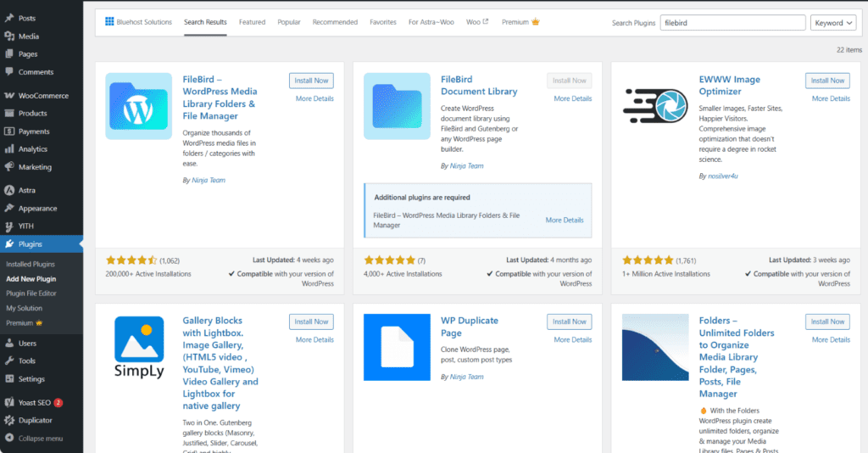This screenshot has height=453, width=868.
Task: Click the EWWW Image Optimizer star rating
Action: coord(648,260)
